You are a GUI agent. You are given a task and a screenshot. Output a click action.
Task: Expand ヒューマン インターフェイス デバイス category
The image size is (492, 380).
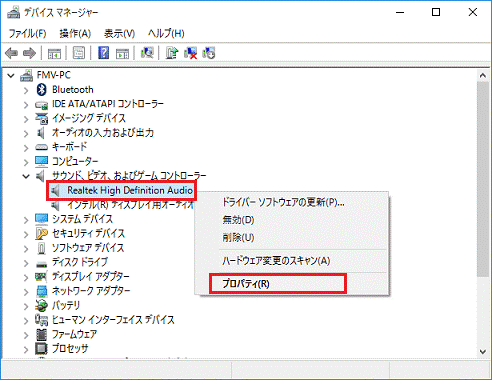click(x=26, y=320)
